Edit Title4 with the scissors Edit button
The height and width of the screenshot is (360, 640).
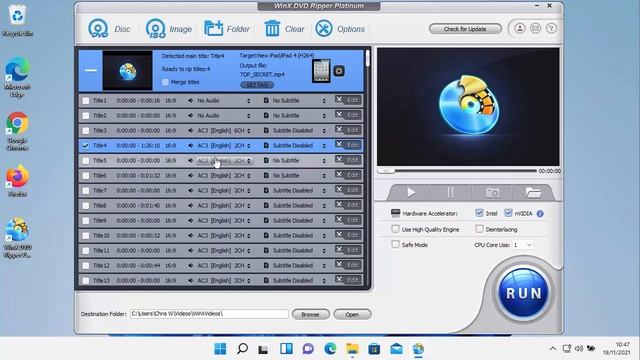coord(348,145)
